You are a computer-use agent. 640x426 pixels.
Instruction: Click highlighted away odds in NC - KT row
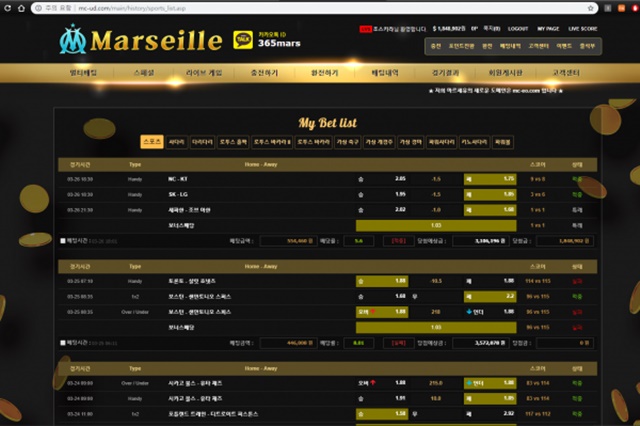pyautogui.click(x=490, y=179)
